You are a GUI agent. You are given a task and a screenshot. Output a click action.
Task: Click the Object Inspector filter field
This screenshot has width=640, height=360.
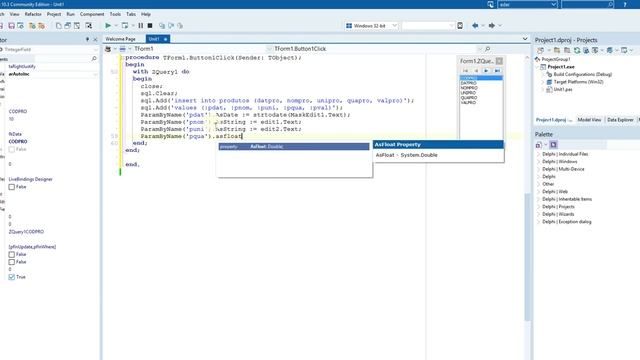(48, 59)
